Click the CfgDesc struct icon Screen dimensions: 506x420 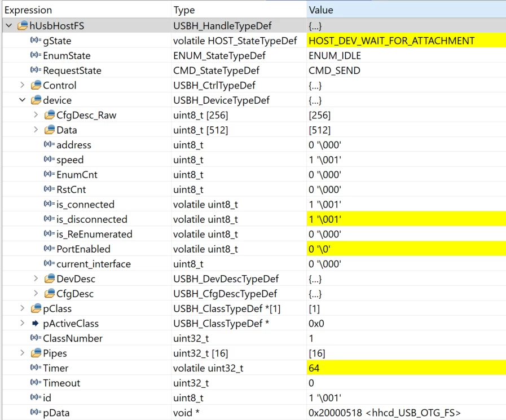50,293
